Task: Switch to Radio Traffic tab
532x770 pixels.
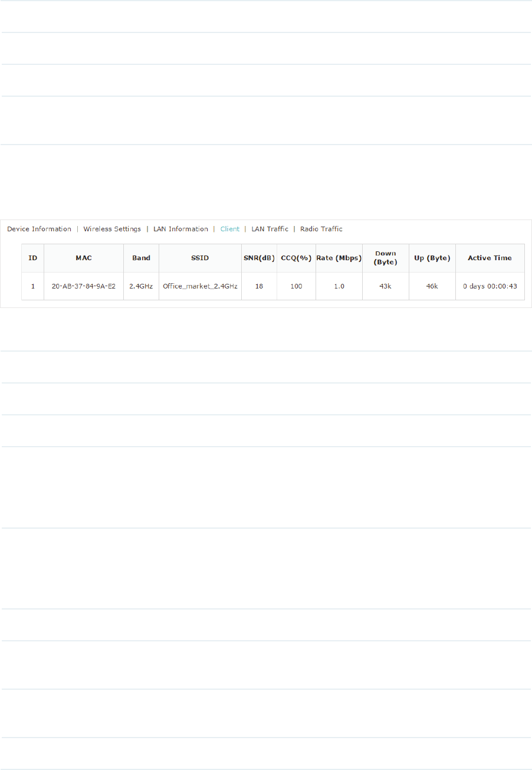Action: click(x=321, y=229)
